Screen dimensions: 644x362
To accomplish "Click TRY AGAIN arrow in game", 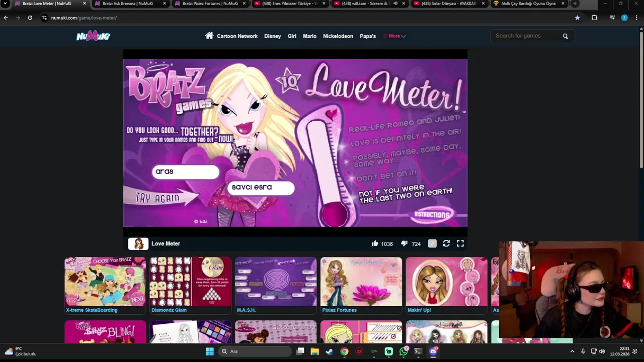I will pyautogui.click(x=160, y=198).
